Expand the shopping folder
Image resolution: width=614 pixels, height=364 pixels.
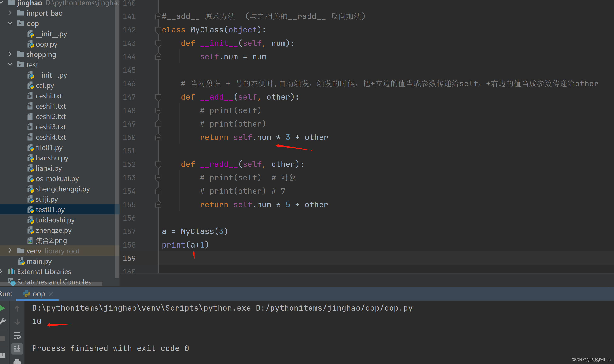pos(10,54)
